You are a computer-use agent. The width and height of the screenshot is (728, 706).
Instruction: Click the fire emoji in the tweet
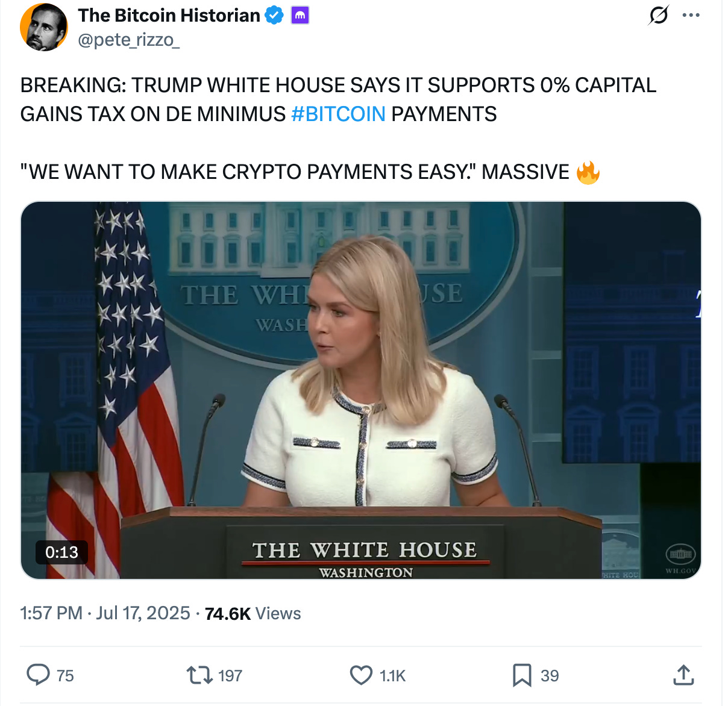[x=588, y=172]
